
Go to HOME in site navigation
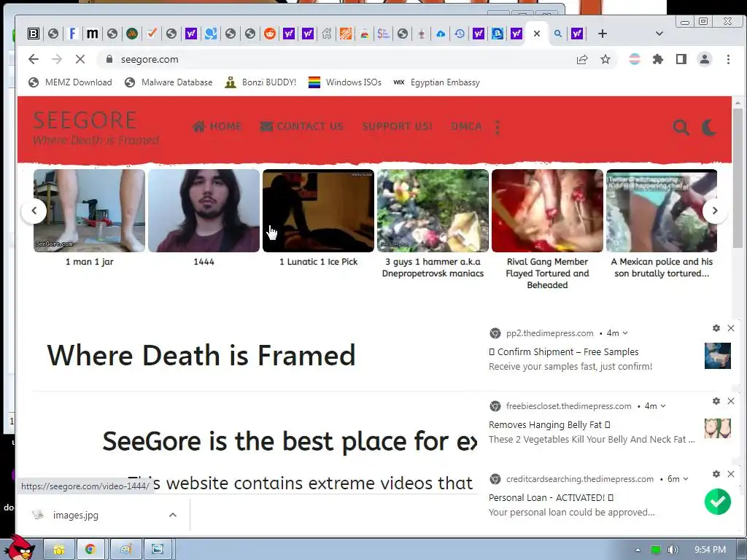(217, 126)
